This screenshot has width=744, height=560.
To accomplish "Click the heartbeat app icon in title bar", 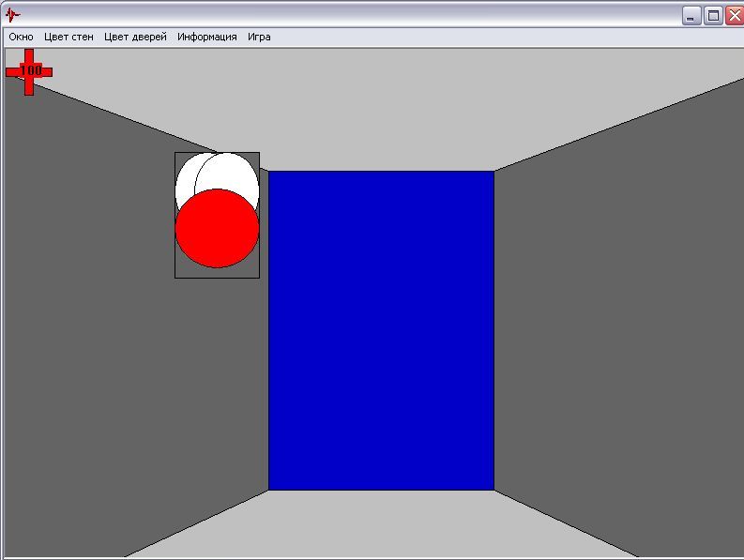I will click(x=12, y=15).
